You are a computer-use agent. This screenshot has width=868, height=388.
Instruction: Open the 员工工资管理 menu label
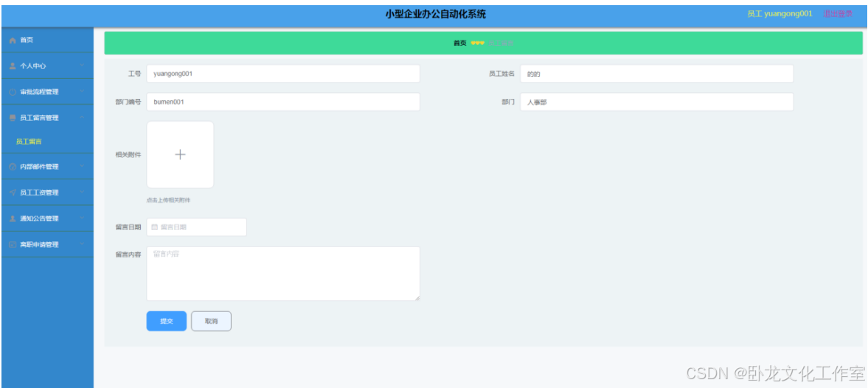tap(39, 193)
